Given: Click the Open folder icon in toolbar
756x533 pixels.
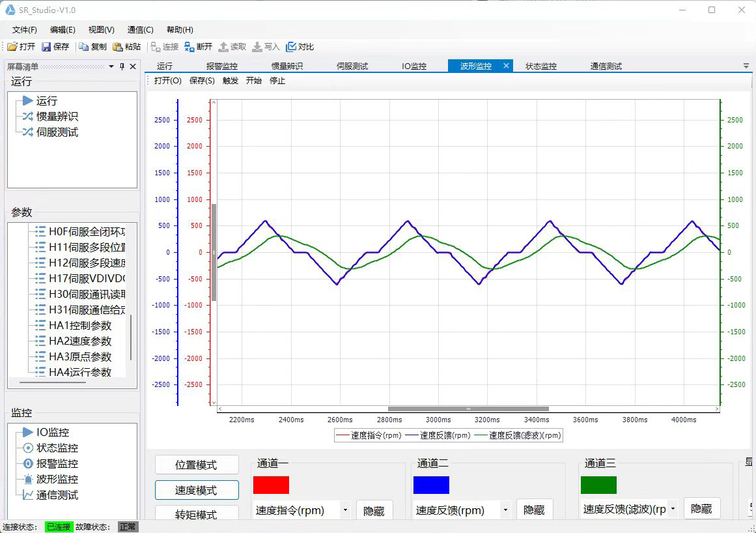Looking at the screenshot, I should (x=12, y=47).
